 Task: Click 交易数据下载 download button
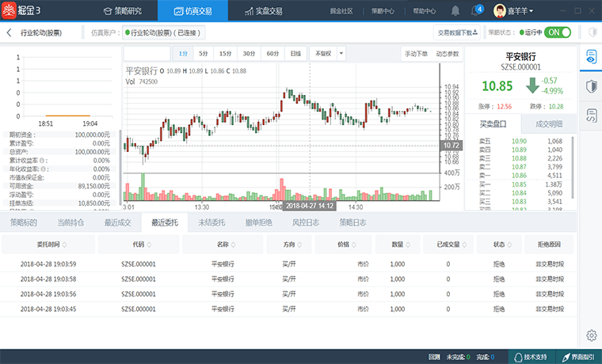458,32
